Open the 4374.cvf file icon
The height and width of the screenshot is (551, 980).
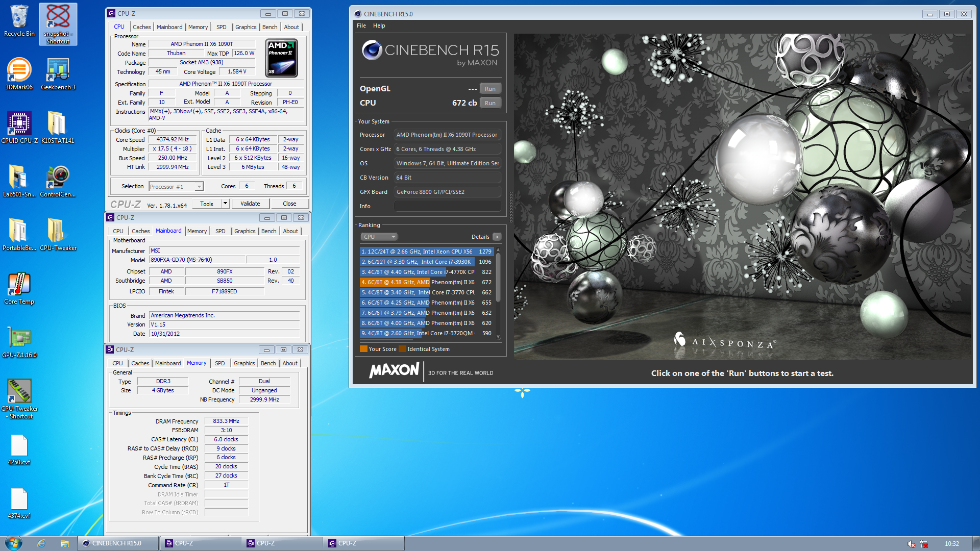point(19,503)
